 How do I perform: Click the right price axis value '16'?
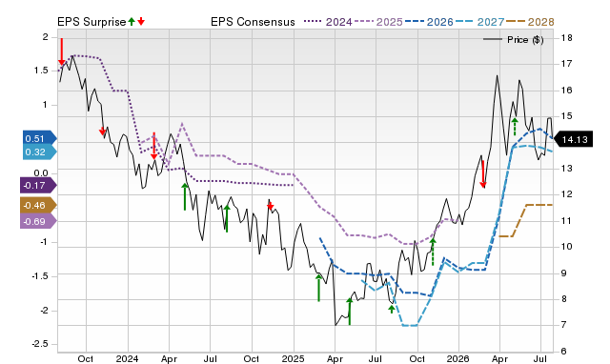[567, 91]
